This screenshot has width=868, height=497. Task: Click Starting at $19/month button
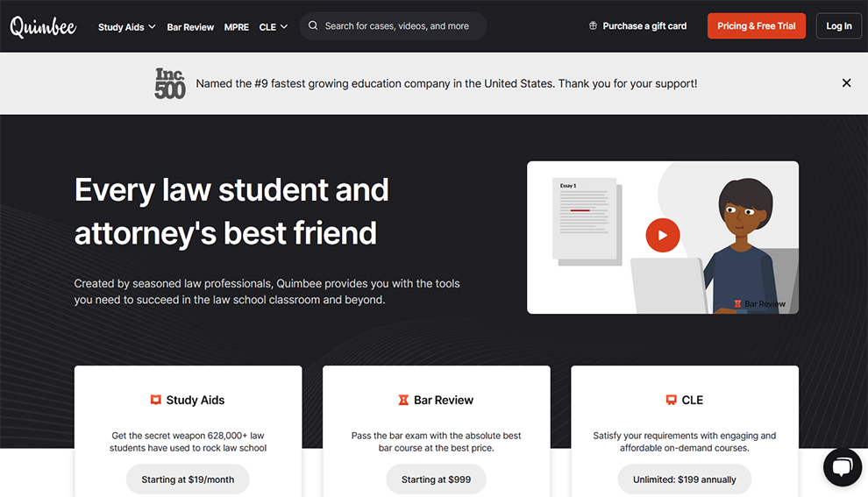coord(188,479)
